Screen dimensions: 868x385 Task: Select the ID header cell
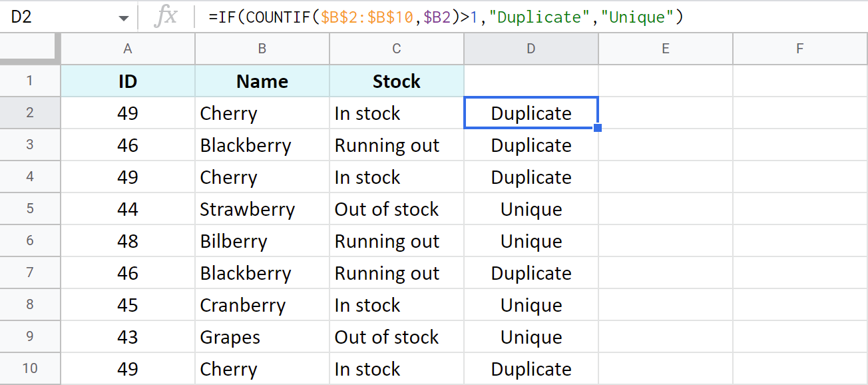point(127,81)
